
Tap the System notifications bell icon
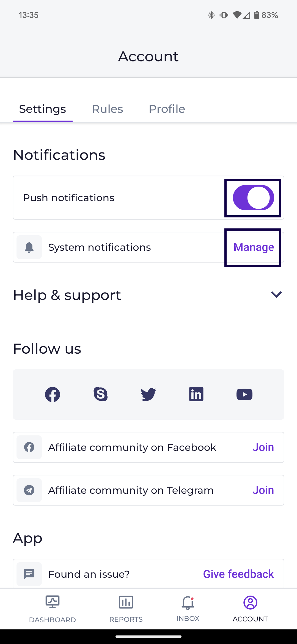[x=29, y=247]
